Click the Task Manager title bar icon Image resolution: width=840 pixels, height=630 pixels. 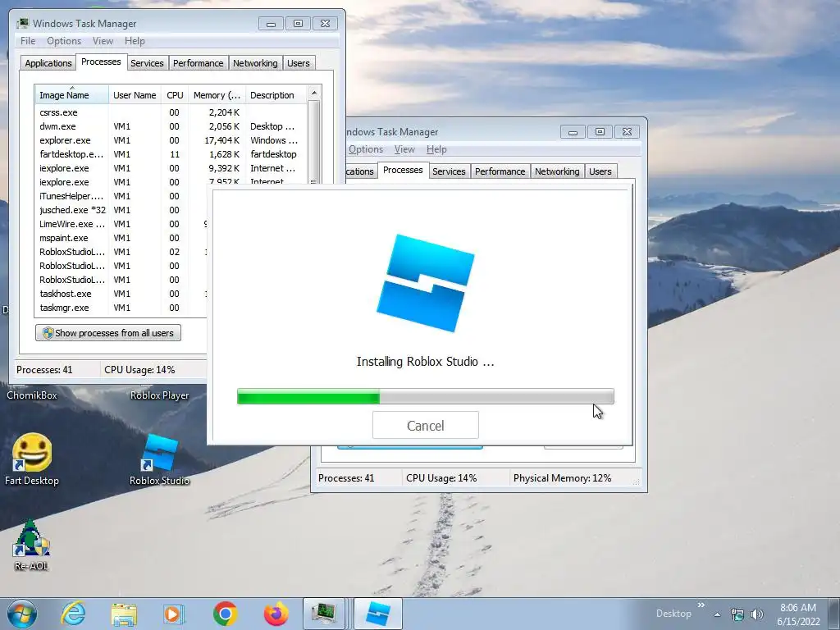coord(23,24)
